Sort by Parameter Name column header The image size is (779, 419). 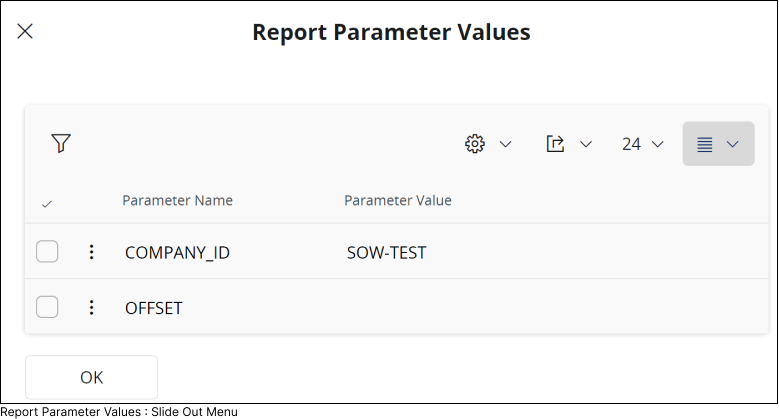pos(177,200)
